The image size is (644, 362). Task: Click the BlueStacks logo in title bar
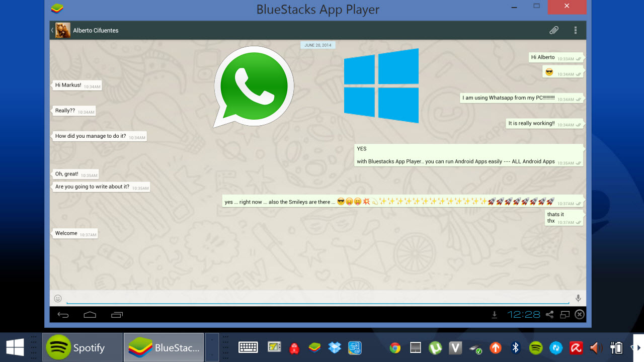[x=57, y=8]
